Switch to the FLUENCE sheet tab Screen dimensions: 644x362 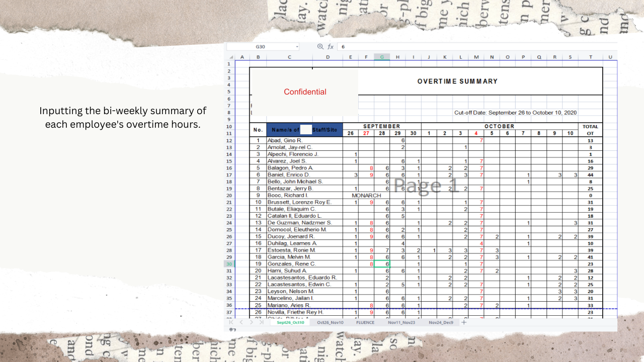click(365, 322)
